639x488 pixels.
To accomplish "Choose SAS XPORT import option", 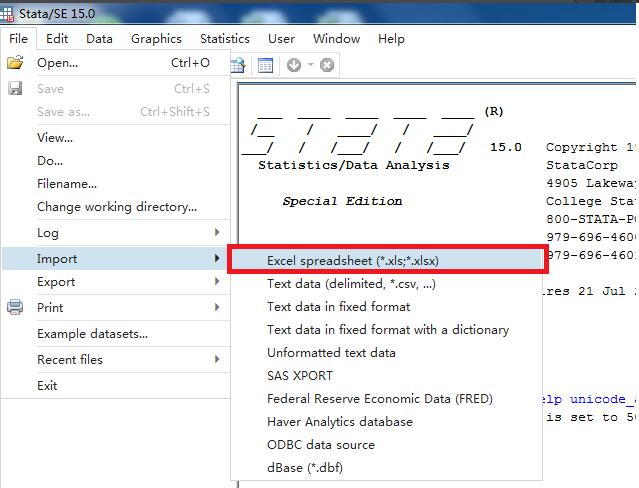I will pos(386,375).
